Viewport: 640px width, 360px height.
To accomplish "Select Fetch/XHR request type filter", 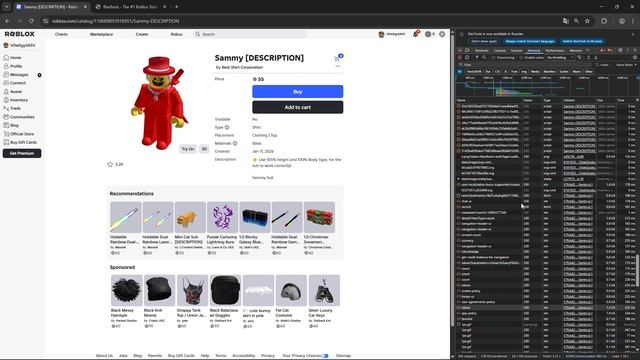I will [474, 71].
